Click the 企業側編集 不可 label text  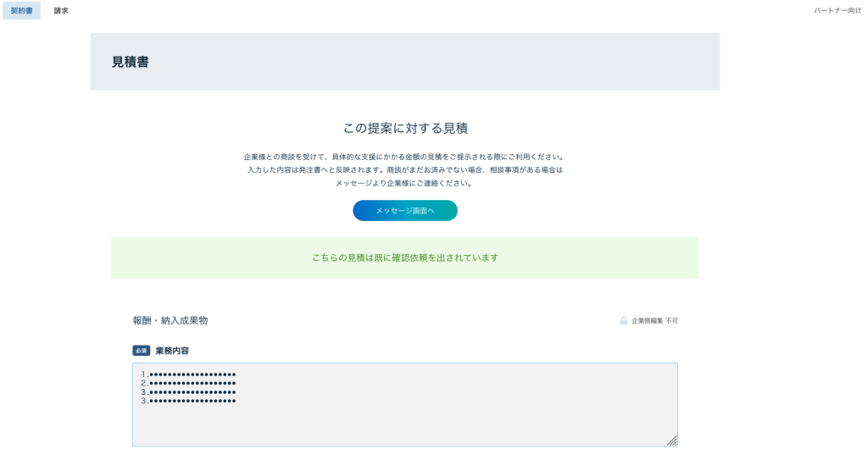[x=654, y=321]
